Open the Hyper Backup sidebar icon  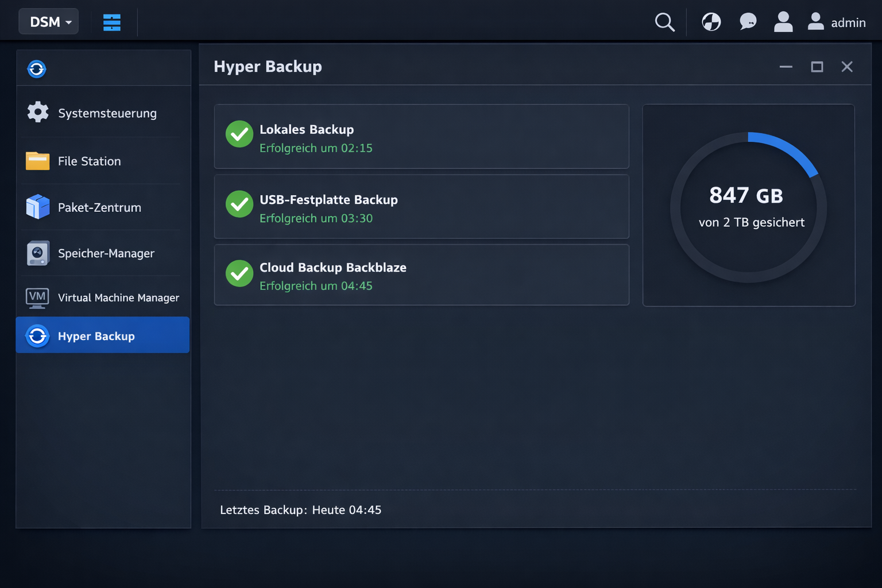click(37, 336)
